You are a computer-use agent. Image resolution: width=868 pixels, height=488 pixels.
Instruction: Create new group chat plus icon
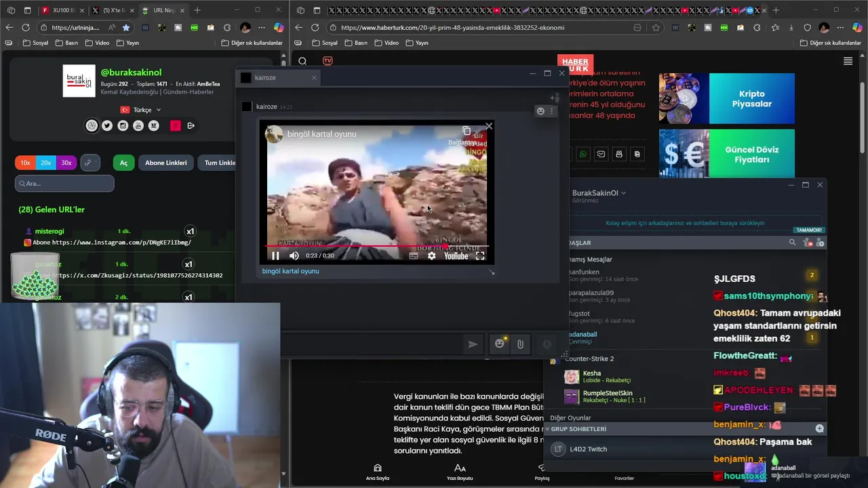tap(820, 428)
